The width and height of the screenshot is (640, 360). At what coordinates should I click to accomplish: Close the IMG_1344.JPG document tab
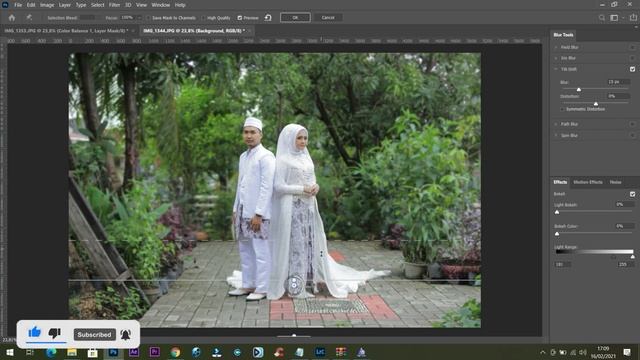pyautogui.click(x=249, y=31)
